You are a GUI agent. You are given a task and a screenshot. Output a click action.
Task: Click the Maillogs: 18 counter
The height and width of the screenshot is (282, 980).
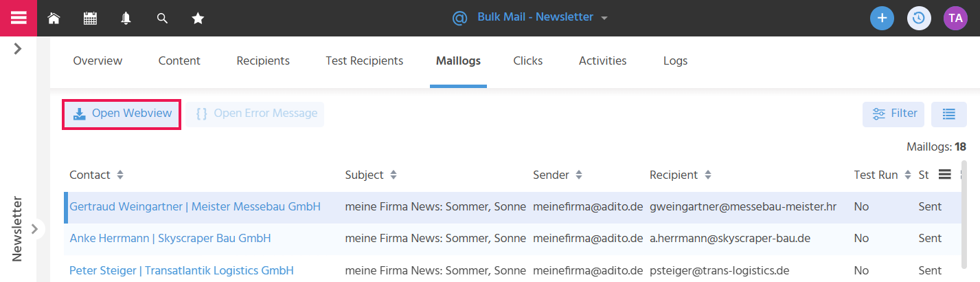[x=936, y=147]
